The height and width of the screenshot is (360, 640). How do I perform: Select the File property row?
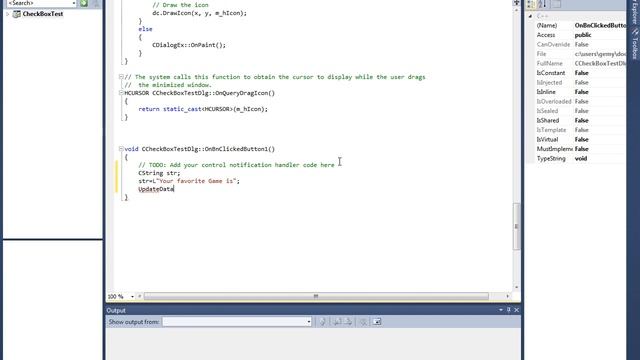581,54
